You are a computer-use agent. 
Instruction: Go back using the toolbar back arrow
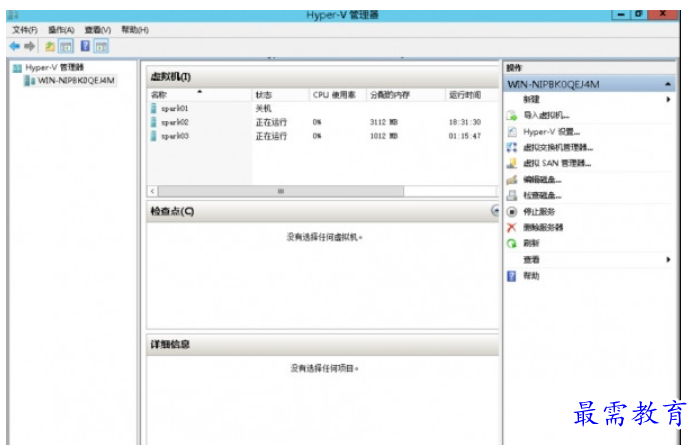[14, 46]
